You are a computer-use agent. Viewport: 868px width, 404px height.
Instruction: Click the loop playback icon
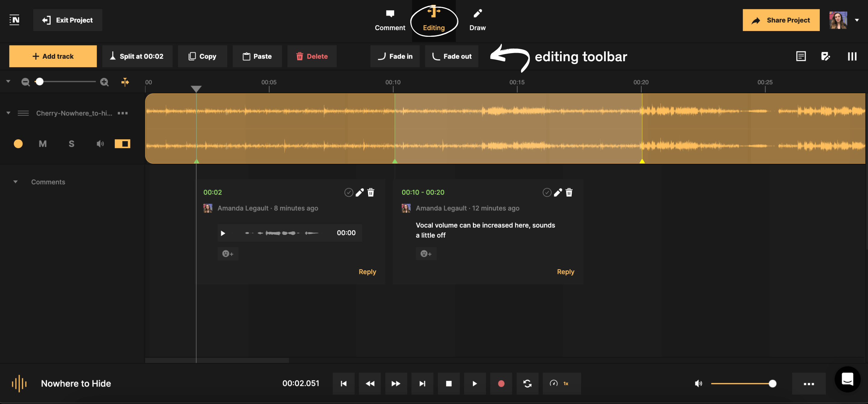point(527,383)
